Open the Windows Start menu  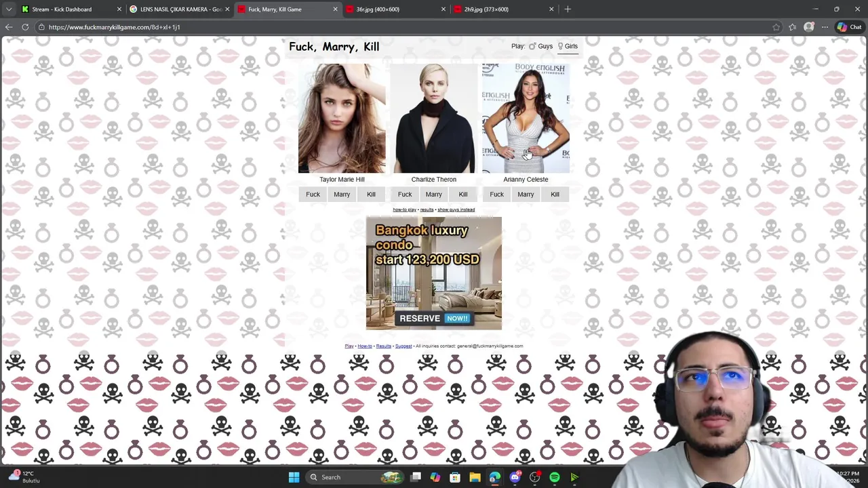(x=294, y=477)
